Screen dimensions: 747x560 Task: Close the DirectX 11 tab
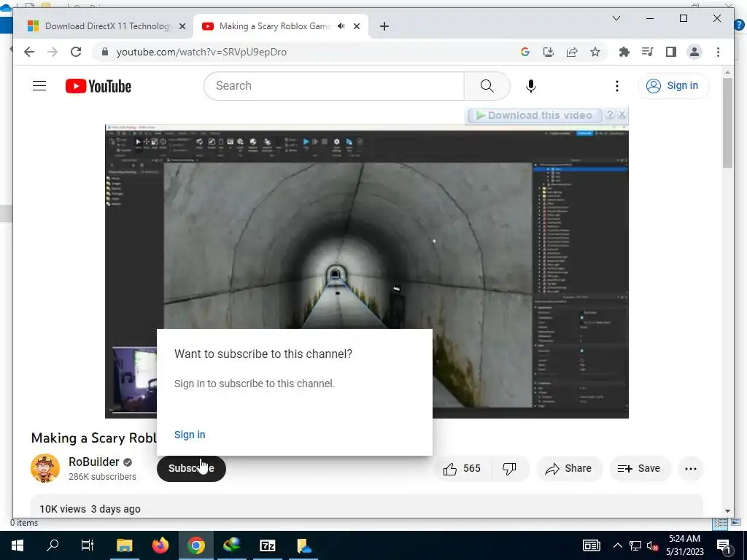[182, 26]
